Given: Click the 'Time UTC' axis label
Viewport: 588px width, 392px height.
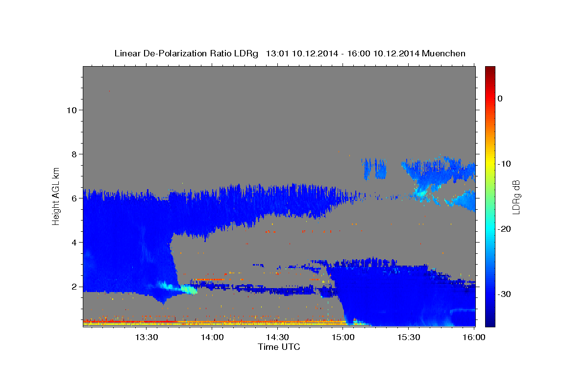Looking at the screenshot, I should coord(279,347).
